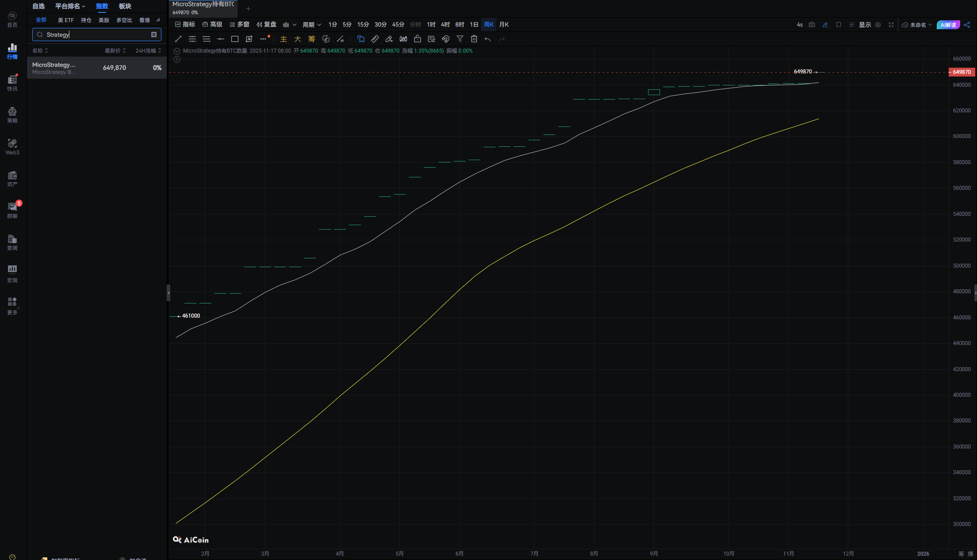Select the rectangle drawing tool
This screenshot has width=977, height=560.
pos(235,39)
